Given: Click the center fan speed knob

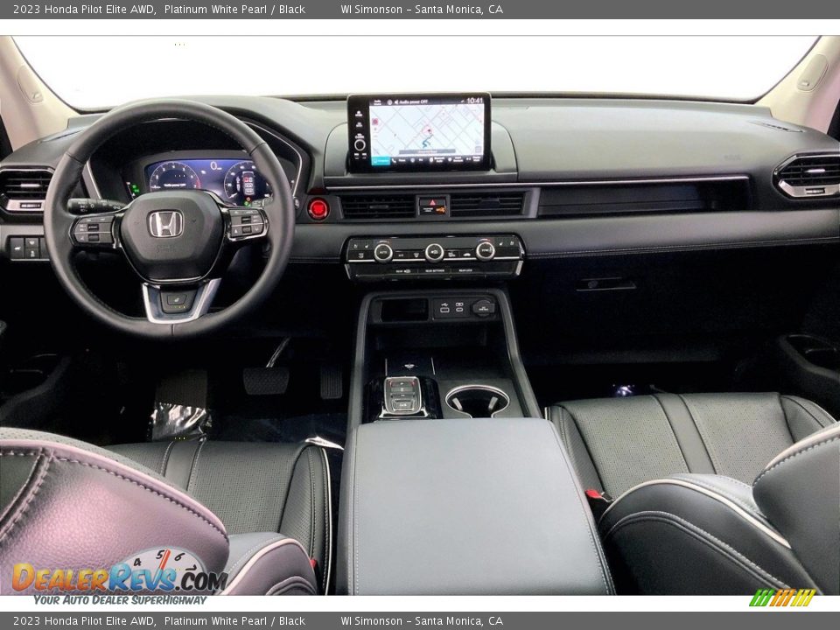Looking at the screenshot, I should coord(434,252).
